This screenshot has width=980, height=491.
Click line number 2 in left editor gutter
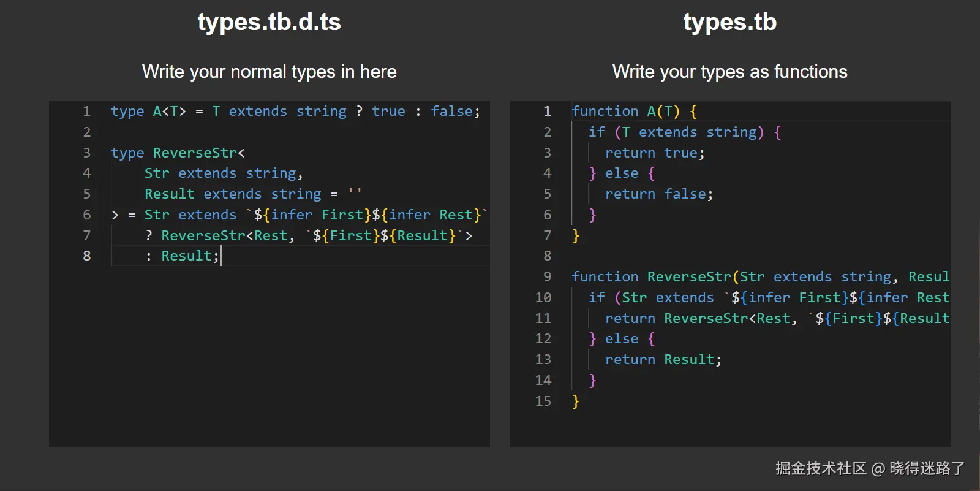pyautogui.click(x=87, y=132)
